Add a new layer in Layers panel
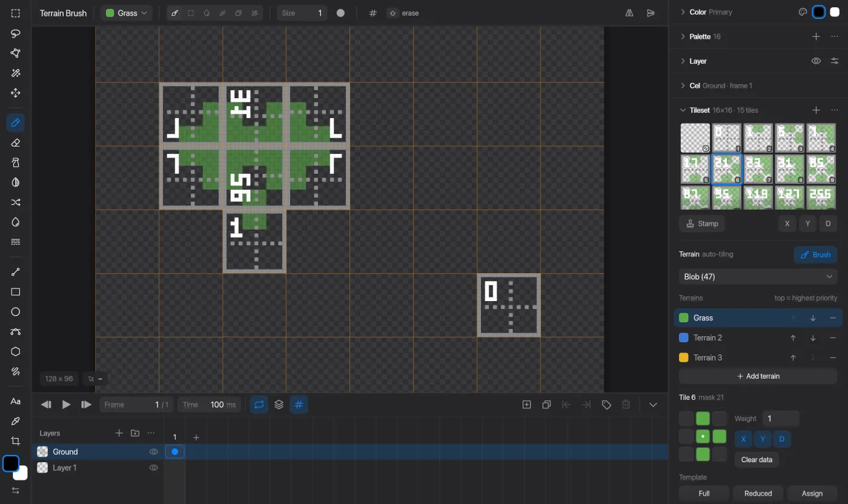 pyautogui.click(x=119, y=433)
